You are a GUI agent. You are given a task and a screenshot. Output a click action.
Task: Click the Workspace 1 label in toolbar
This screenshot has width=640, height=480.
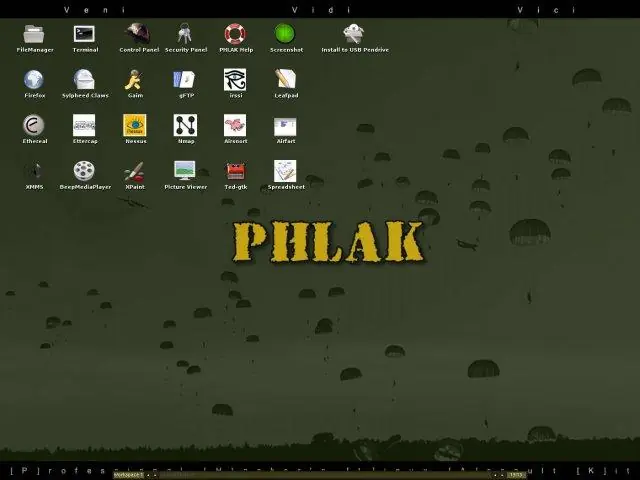(129, 475)
